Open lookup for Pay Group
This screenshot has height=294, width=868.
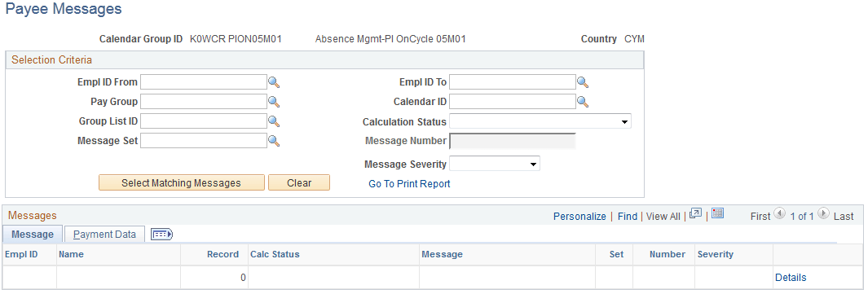coord(274,102)
